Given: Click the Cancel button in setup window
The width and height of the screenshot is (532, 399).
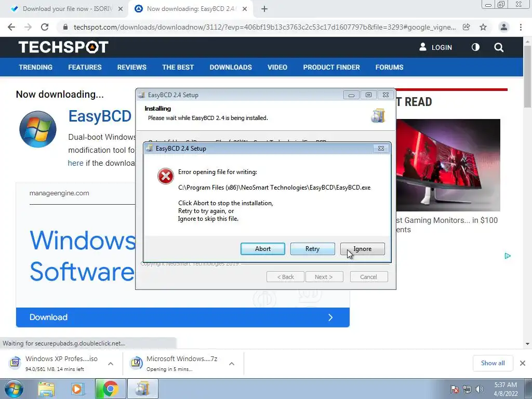Looking at the screenshot, I should click(368, 277).
